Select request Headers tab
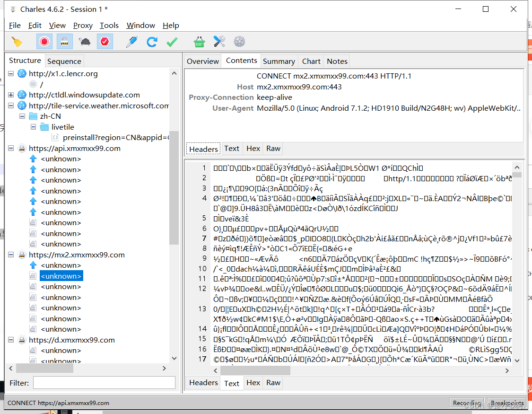 (x=203, y=149)
